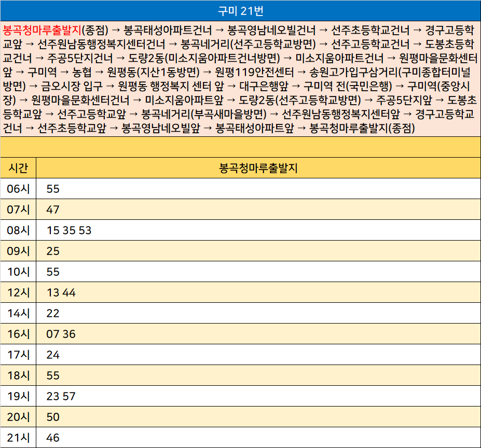Screen dimensions: 481x448
Task: Select the '금오시장 입구' stop in the route
Action: 72,86
